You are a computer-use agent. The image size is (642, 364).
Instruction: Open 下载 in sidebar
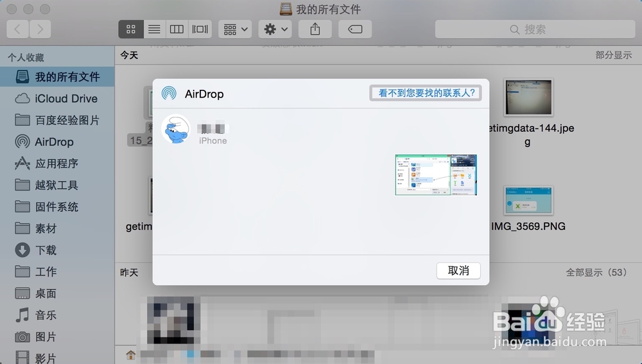pos(57,250)
